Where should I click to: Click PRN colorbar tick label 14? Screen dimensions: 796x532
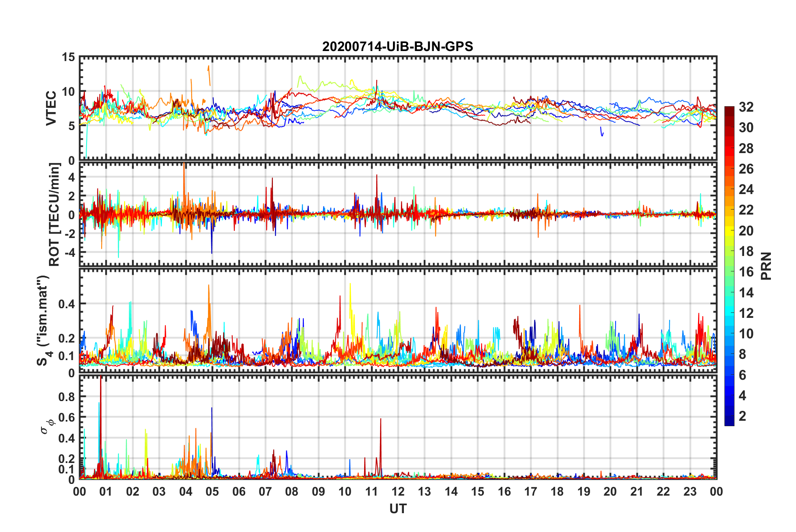tap(746, 292)
